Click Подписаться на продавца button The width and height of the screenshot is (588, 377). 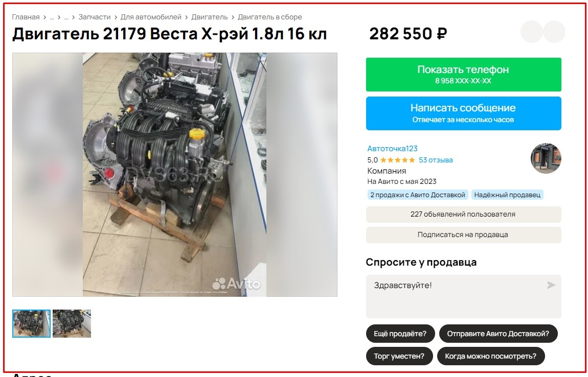point(464,234)
